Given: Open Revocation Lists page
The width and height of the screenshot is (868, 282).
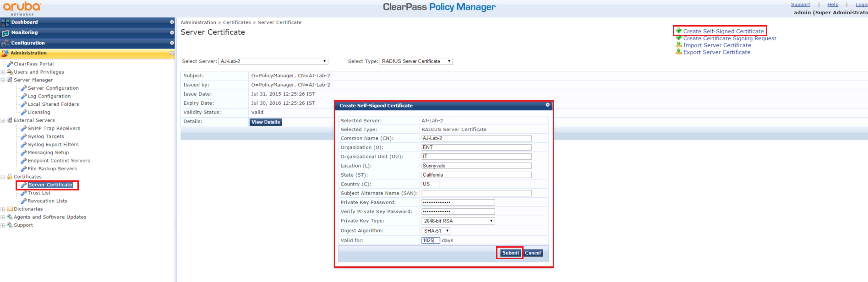Looking at the screenshot, I should tap(47, 201).
